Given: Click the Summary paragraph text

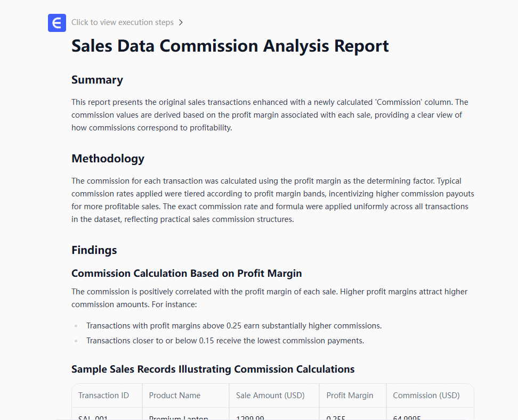Looking at the screenshot, I should point(270,114).
